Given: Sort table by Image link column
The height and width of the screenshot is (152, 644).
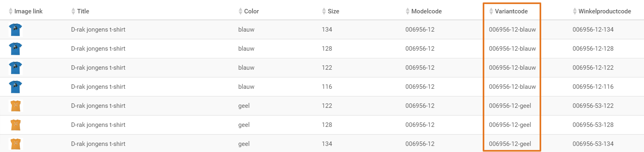Looking at the screenshot, I should pos(11,11).
